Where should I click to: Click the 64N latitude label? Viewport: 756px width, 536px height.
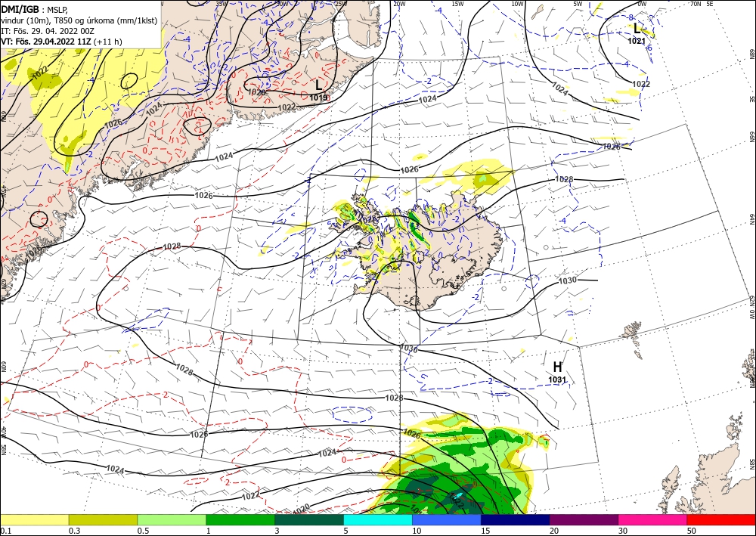(x=751, y=219)
